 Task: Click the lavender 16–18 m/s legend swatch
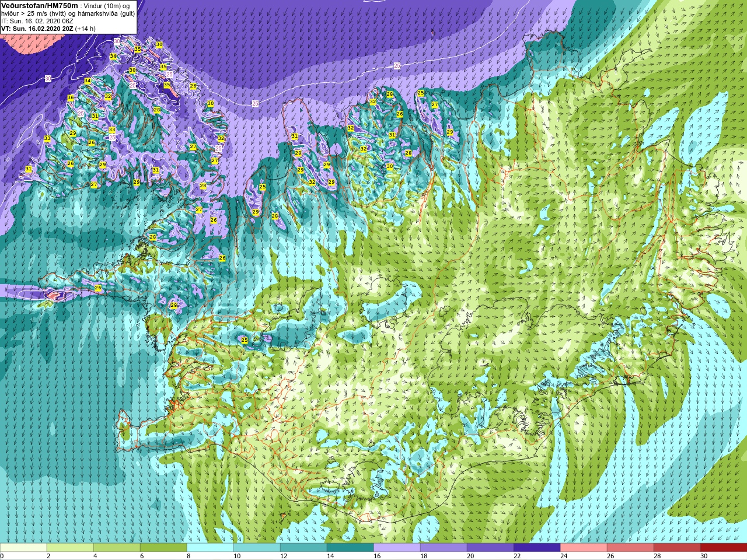point(397,547)
